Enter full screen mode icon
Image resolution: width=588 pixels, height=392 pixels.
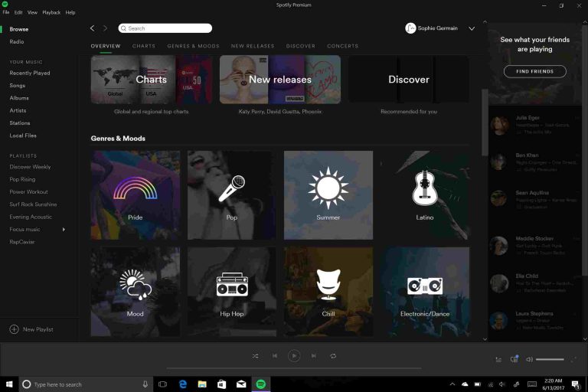573,359
